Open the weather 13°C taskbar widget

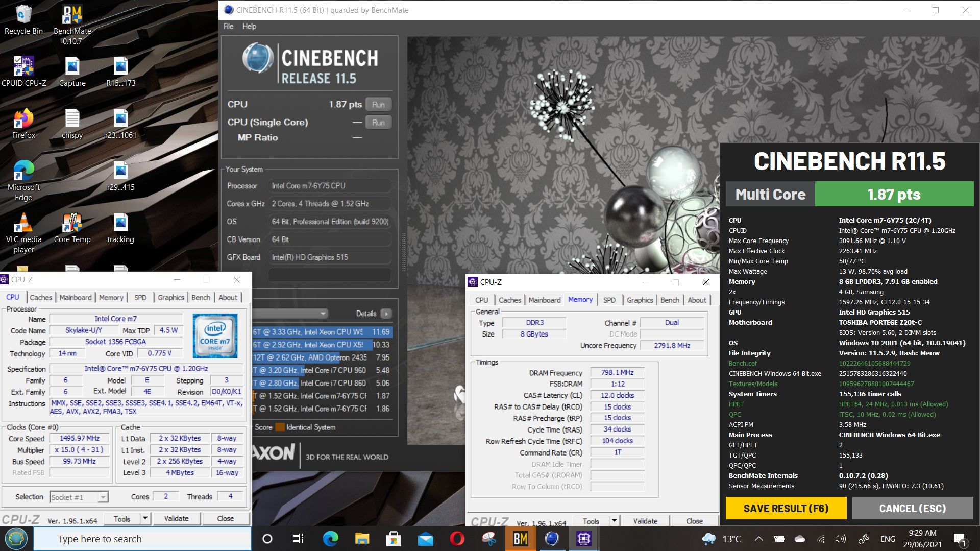721,539
